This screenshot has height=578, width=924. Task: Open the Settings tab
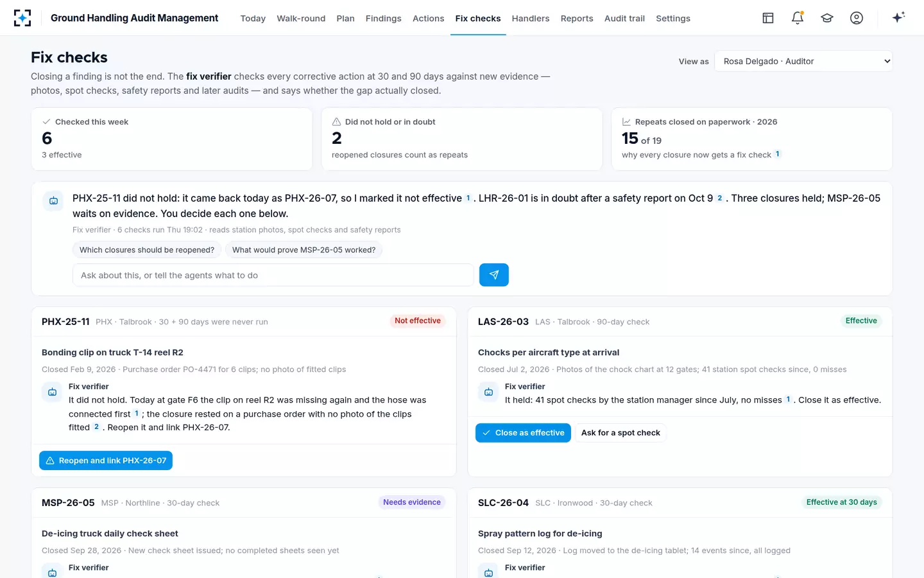click(x=673, y=19)
